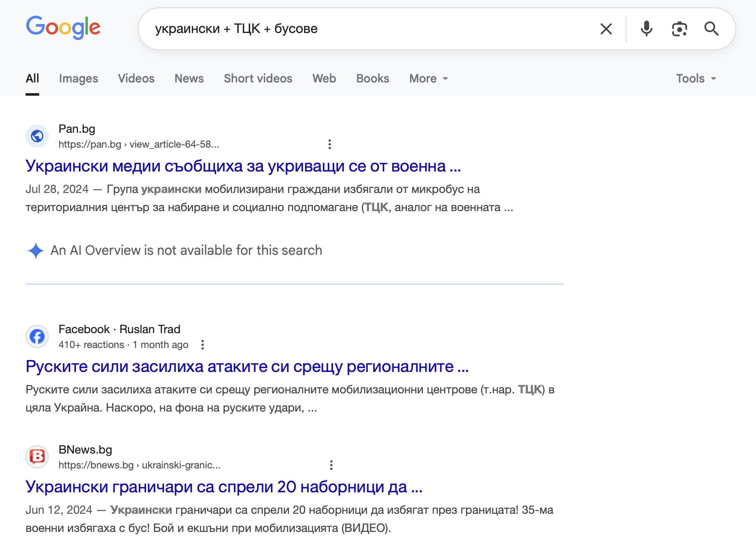756x548 pixels.
Task: Open the Tools dropdown
Action: click(x=696, y=78)
